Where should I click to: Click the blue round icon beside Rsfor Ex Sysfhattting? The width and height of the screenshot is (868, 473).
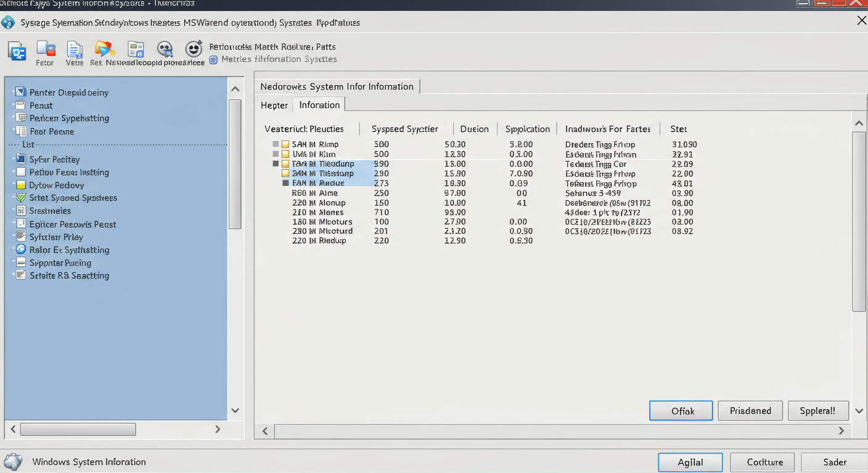point(20,249)
